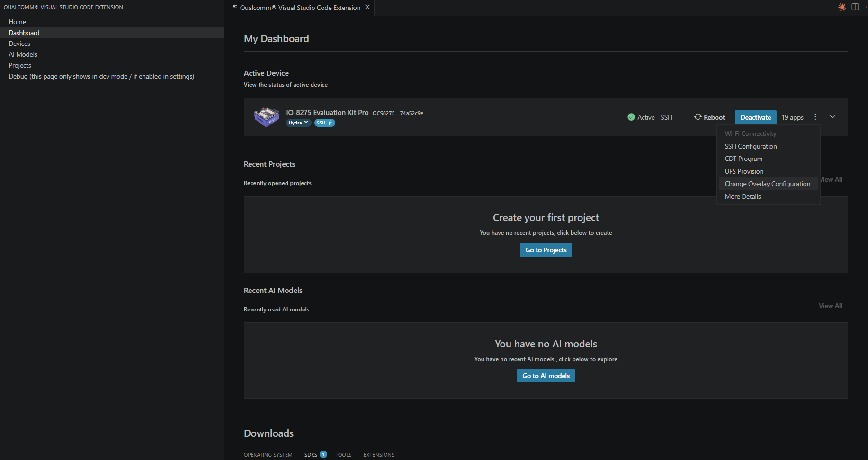The width and height of the screenshot is (868, 460).
Task: Click the Qualcomm Visual Studio Code Extension panel title
Action: (x=63, y=7)
